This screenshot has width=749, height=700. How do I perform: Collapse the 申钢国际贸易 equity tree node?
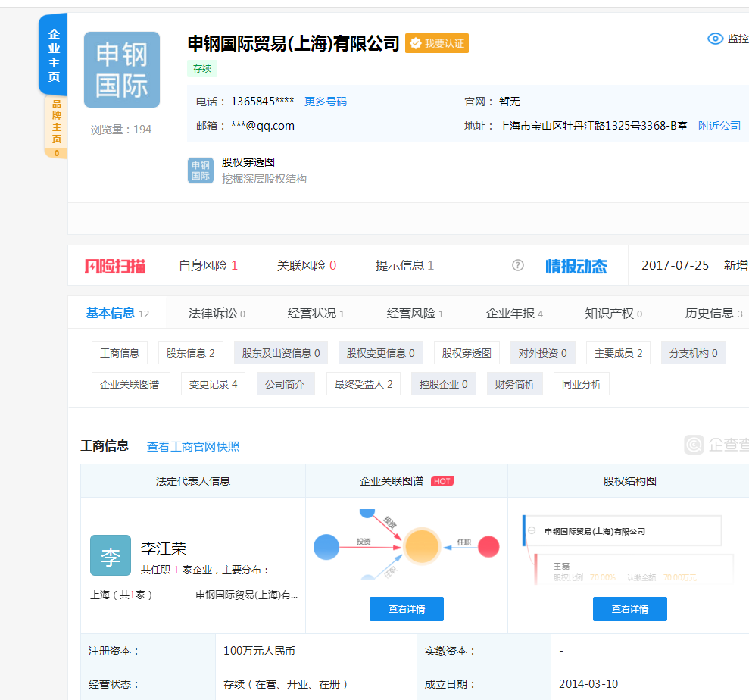pos(532,531)
